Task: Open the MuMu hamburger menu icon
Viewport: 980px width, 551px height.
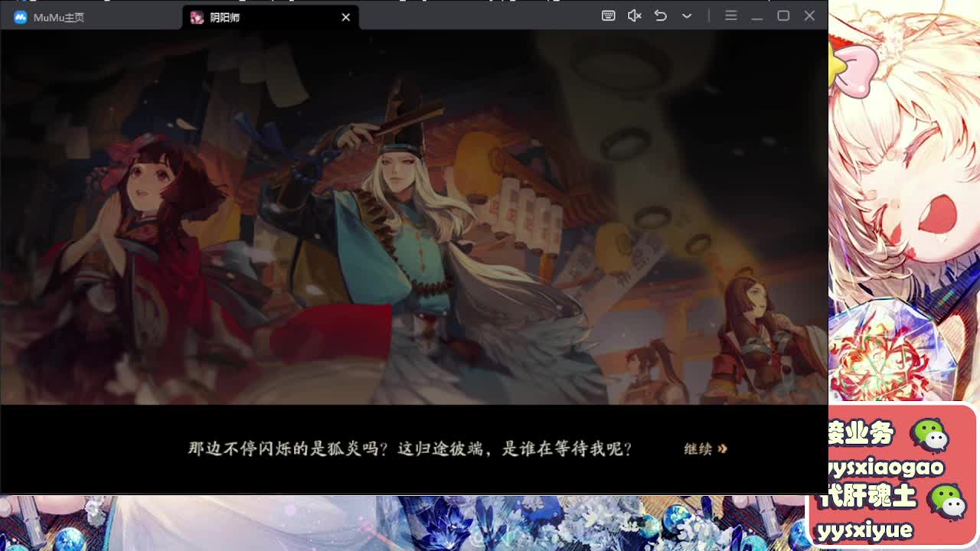Action: (x=731, y=15)
